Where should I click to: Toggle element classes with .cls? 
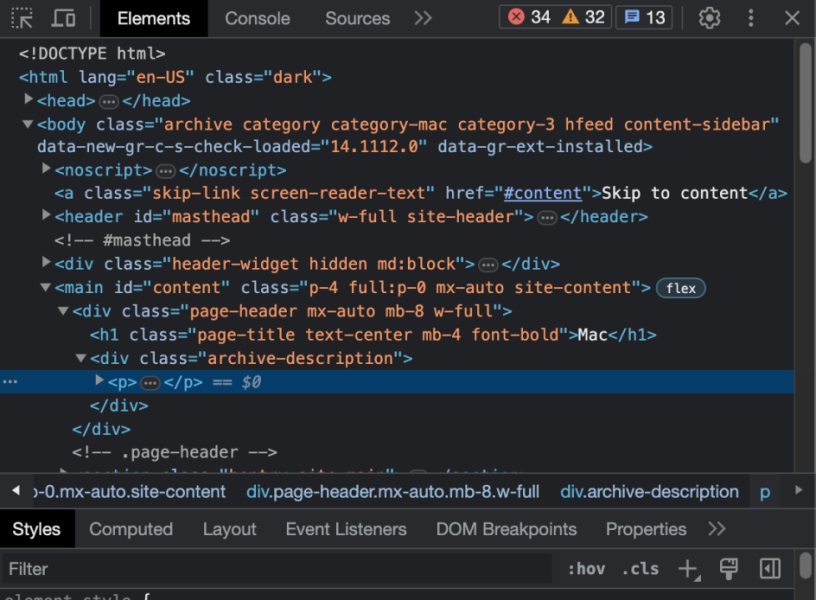(x=640, y=568)
